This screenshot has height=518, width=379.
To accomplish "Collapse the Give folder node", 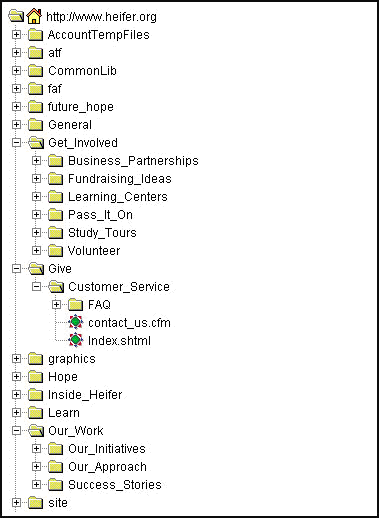I will pos(16,269).
